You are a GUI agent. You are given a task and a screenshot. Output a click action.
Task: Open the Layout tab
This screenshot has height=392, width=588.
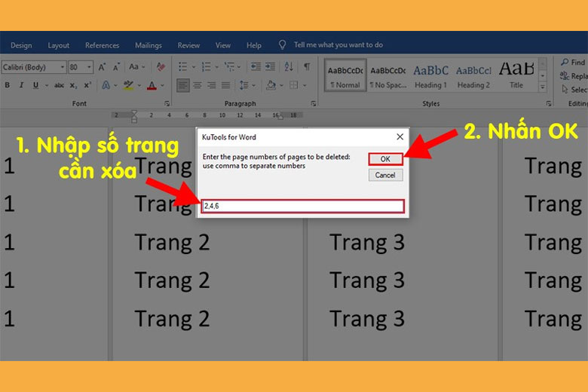coord(59,45)
